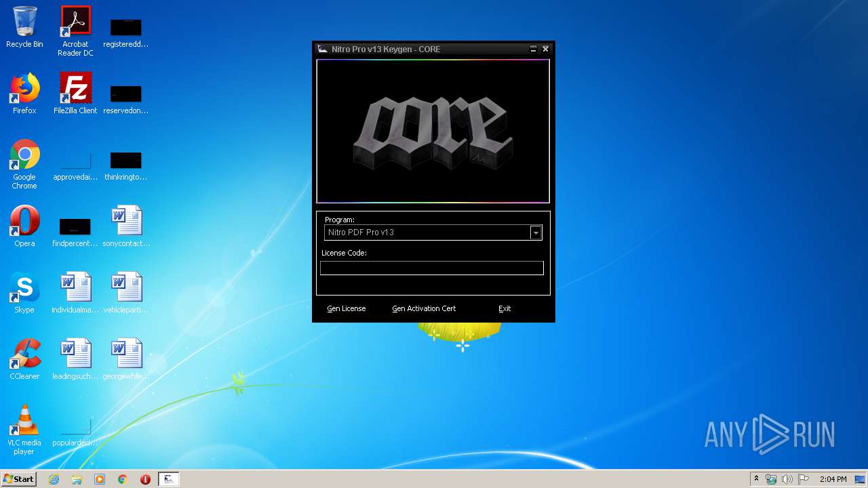Open the volume control tray icon
Screen dimensions: 868x488
787,479
